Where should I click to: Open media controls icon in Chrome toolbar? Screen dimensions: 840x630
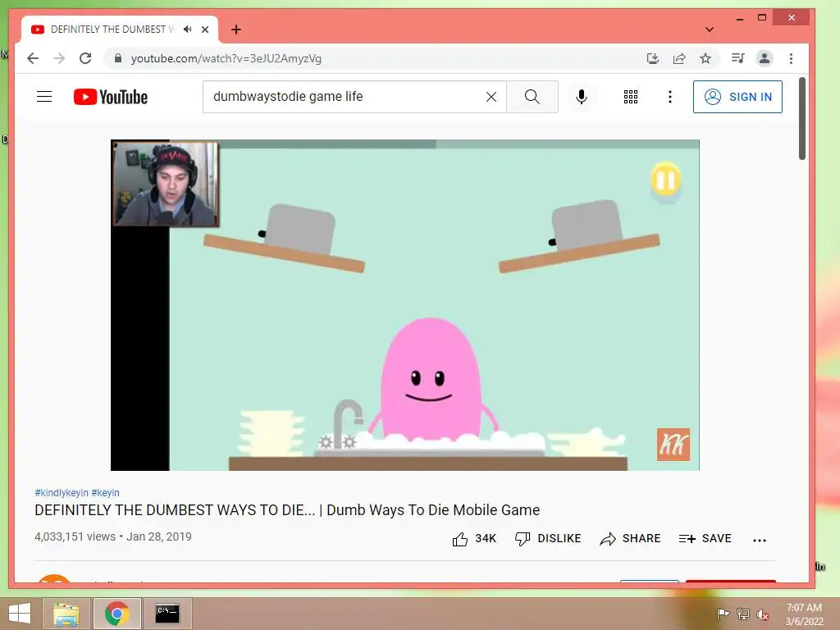coord(737,58)
